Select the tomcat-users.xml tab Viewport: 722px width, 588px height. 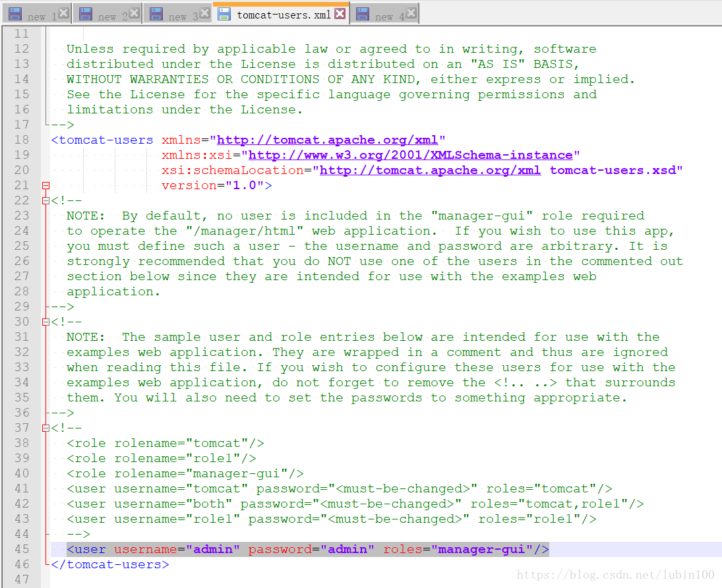tap(282, 15)
